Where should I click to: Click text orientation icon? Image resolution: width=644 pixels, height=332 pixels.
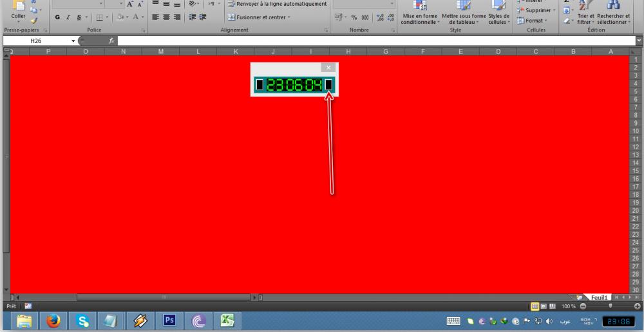192,4
